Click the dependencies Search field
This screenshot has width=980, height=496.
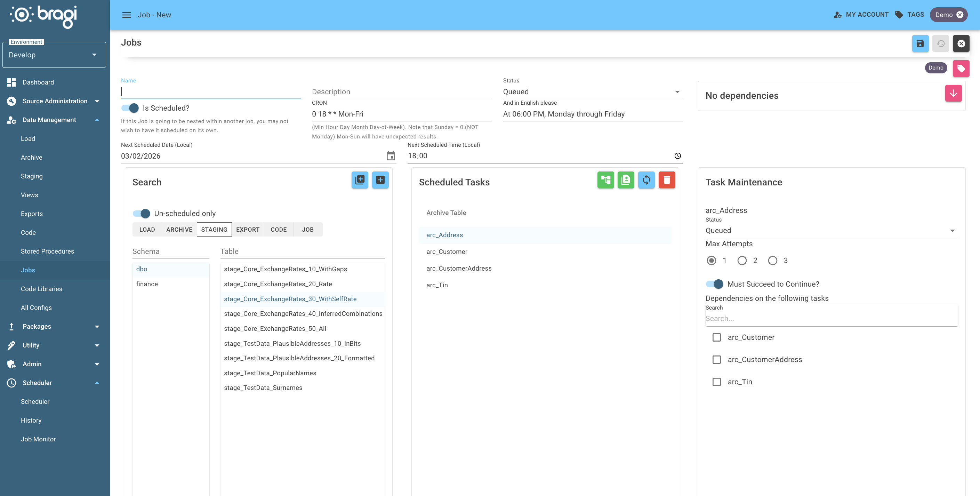click(x=831, y=318)
